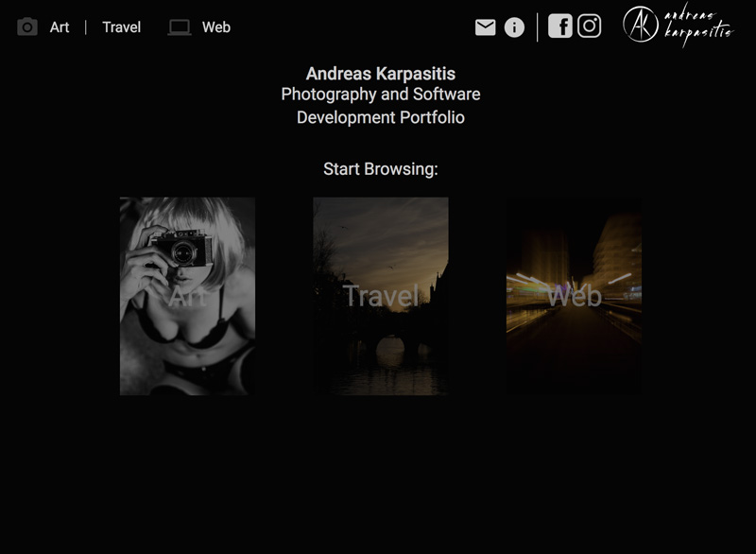Click the info circle icon
Image resolution: width=756 pixels, height=554 pixels.
pos(514,27)
